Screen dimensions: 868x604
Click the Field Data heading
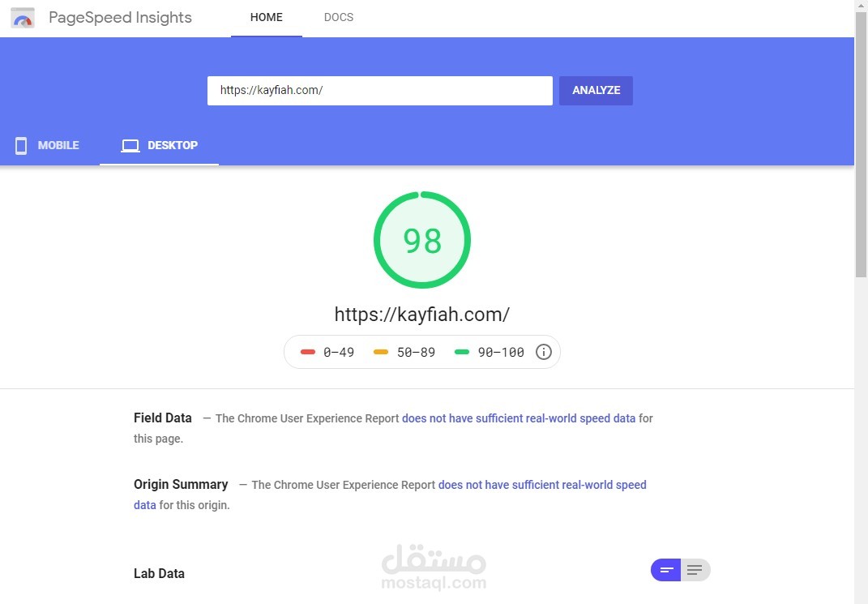(163, 418)
